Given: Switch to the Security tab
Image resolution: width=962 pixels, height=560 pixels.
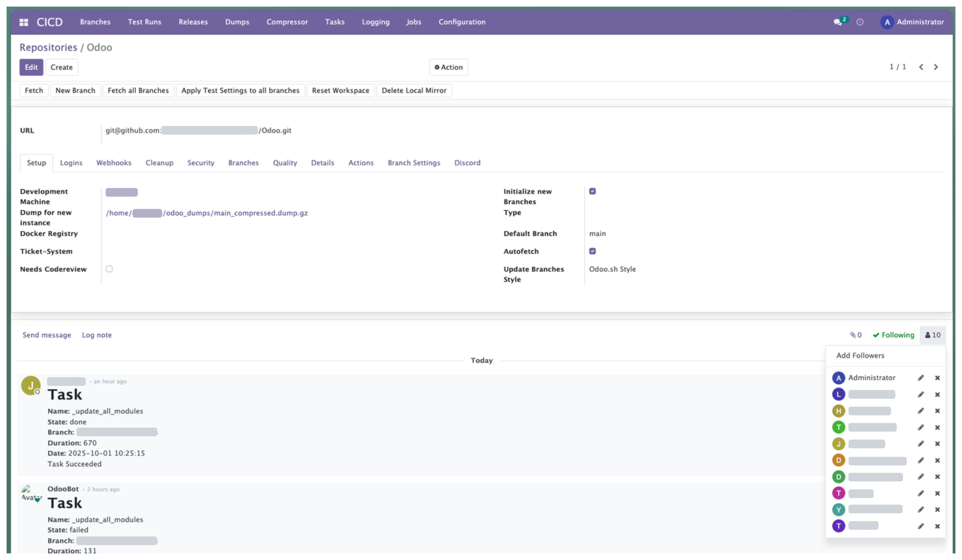Looking at the screenshot, I should coord(201,163).
